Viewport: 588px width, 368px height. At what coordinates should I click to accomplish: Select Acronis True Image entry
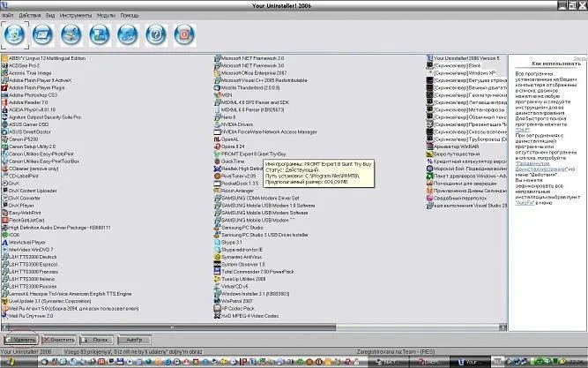[x=26, y=73]
